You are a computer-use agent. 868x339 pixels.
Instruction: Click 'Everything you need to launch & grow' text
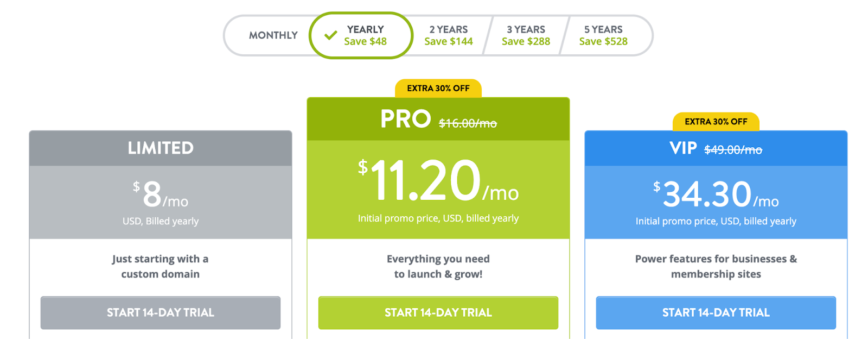[x=438, y=267]
